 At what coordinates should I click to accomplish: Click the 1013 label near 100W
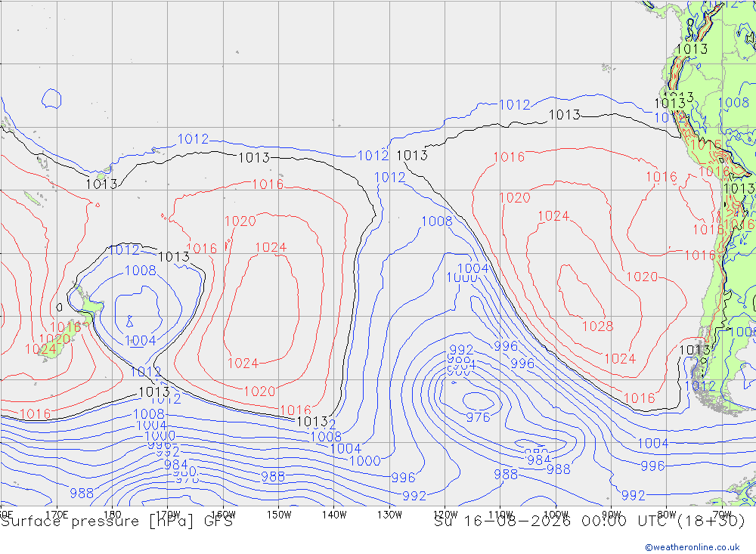[564, 115]
